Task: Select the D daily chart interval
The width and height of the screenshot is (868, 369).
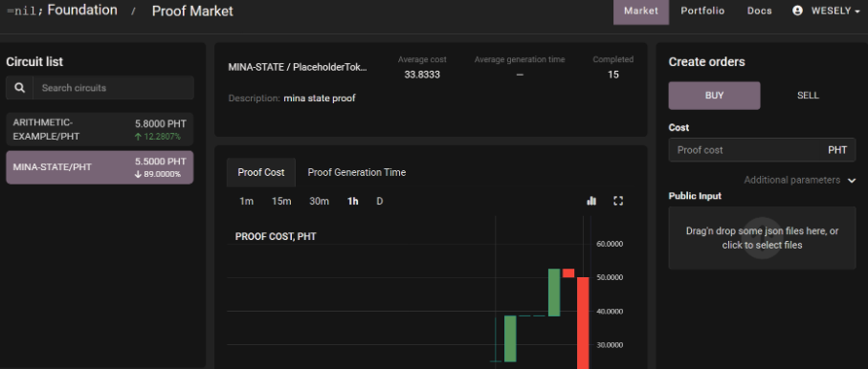Action: (379, 202)
